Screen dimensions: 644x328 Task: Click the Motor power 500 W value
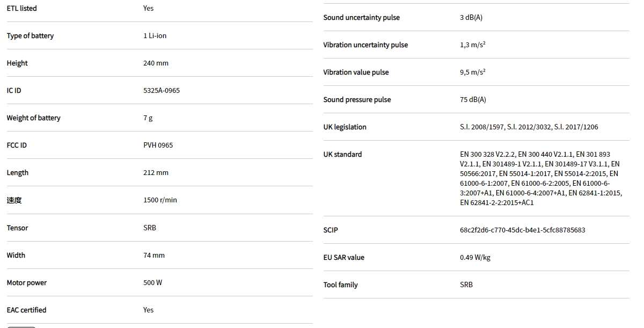[x=152, y=282]
